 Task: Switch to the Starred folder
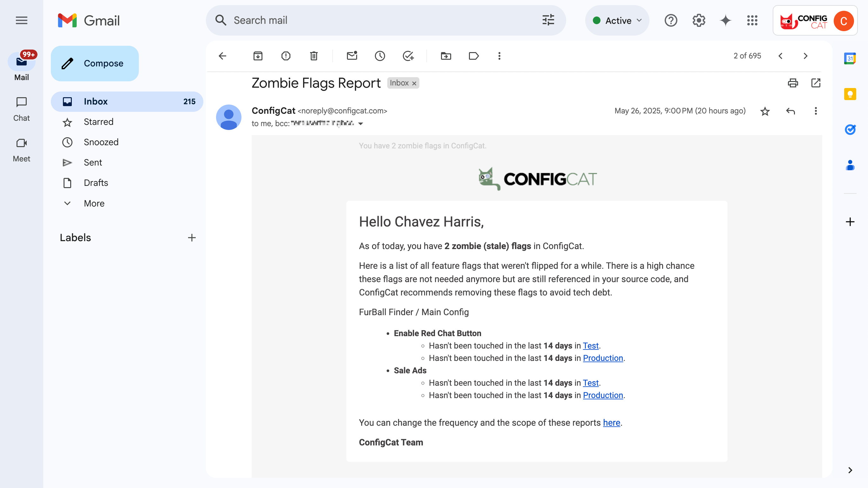tap(98, 122)
